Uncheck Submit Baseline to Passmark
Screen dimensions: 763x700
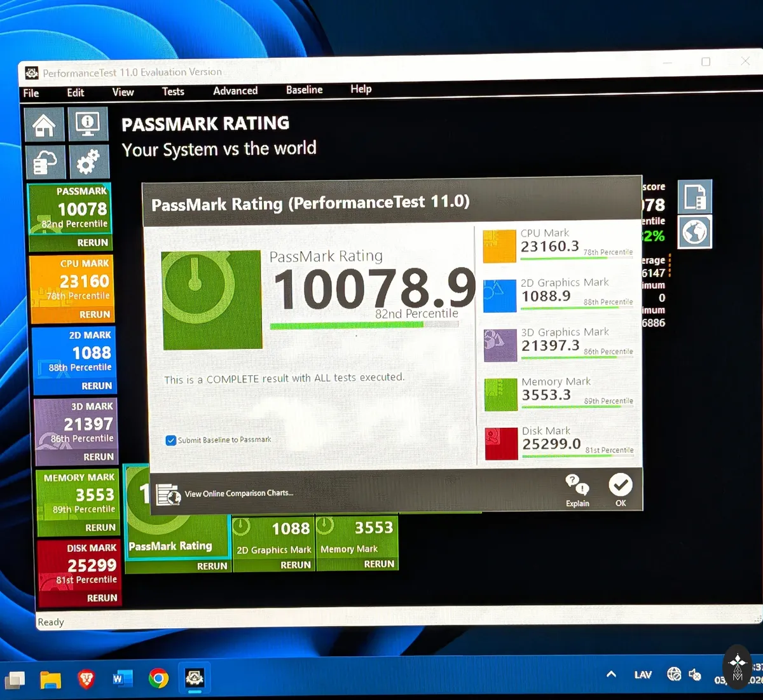click(x=170, y=441)
